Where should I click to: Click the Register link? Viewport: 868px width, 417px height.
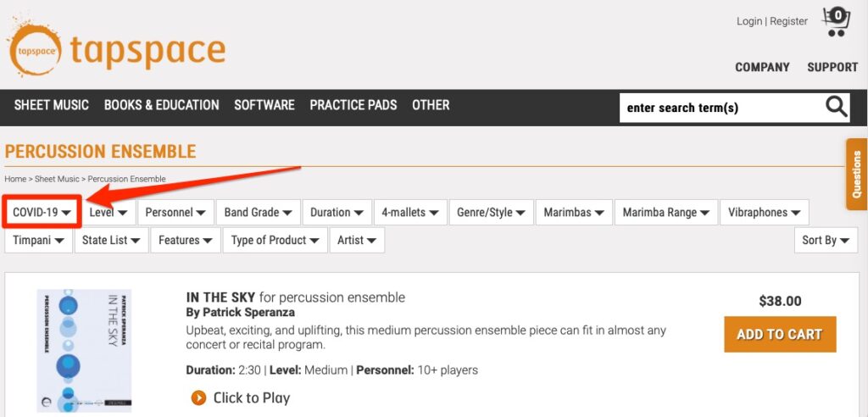[x=789, y=21]
